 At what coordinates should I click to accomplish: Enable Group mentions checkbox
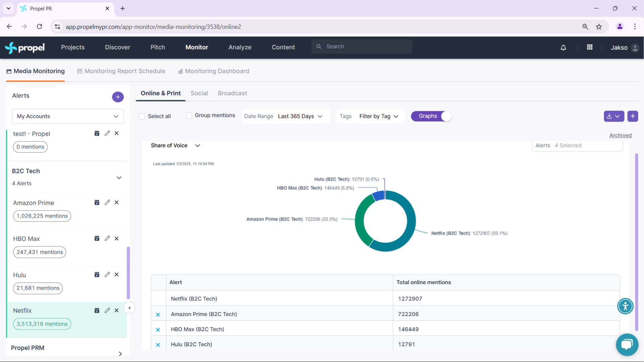(x=189, y=116)
